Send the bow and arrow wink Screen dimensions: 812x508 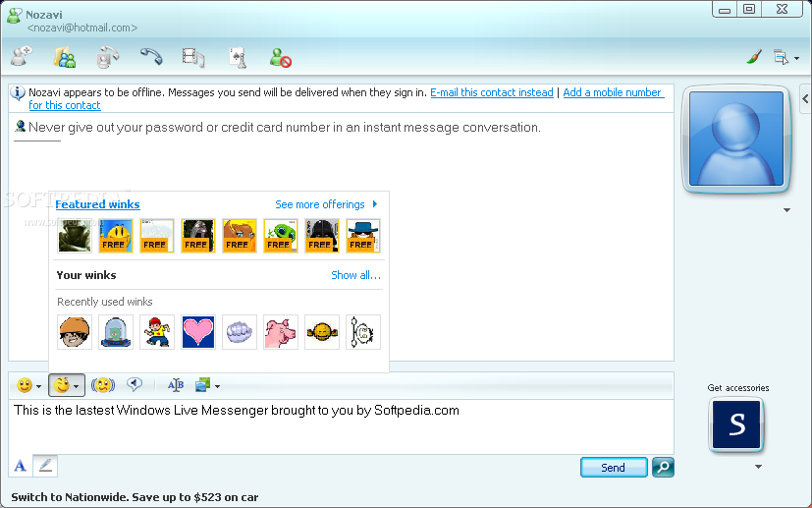[363, 332]
